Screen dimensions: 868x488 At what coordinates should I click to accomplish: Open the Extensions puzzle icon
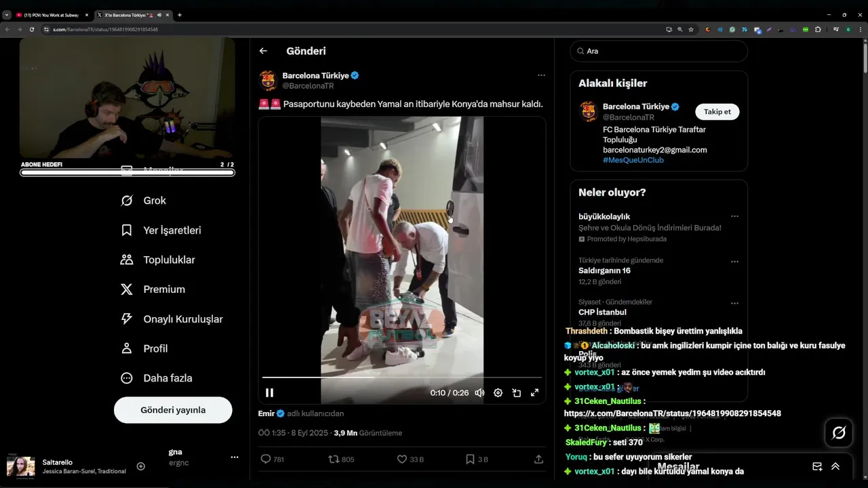[x=818, y=29]
